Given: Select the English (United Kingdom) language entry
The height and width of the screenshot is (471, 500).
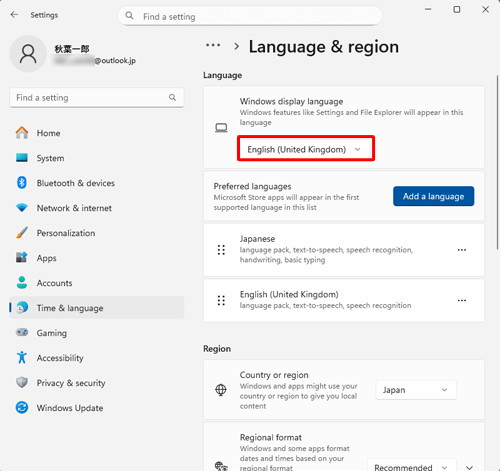Looking at the screenshot, I should [344, 300].
